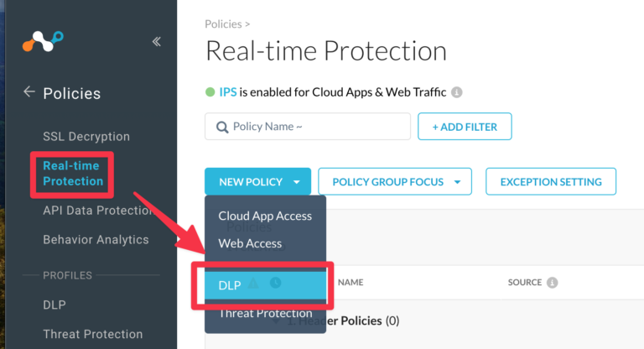Open SSL Decryption in the sidebar
This screenshot has width=644, height=349.
coord(86,137)
